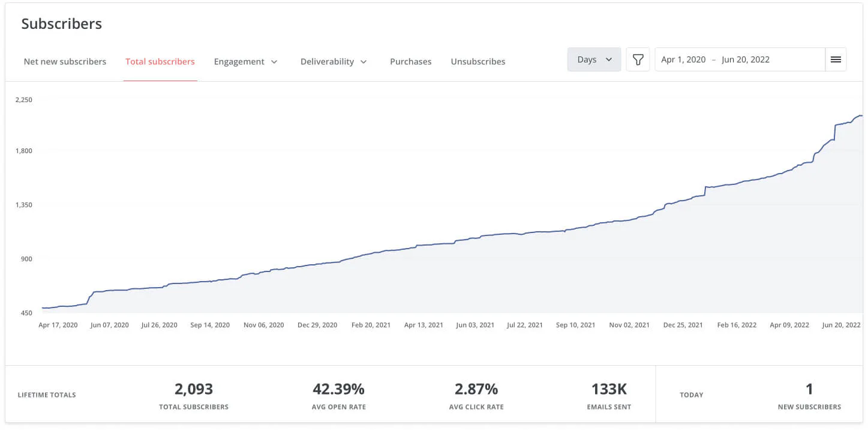Select the Total subscribers tab
The width and height of the screenshot is (868, 430).
coord(160,61)
